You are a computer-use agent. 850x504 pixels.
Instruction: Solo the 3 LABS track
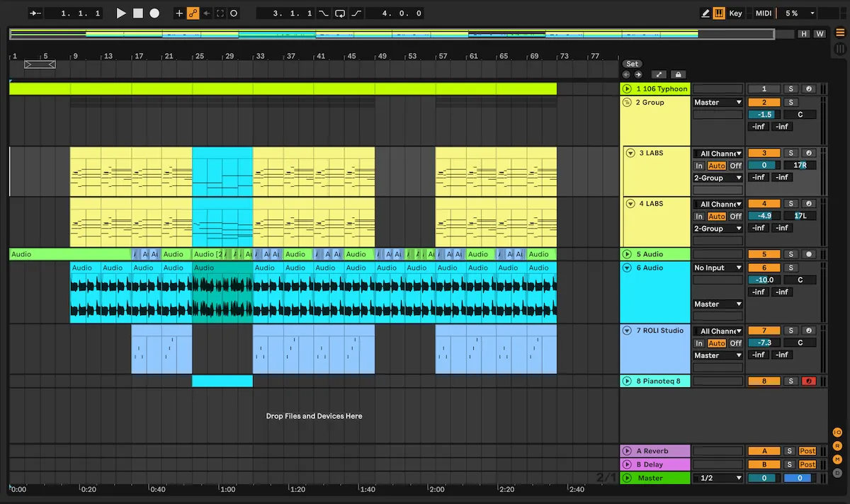(790, 154)
